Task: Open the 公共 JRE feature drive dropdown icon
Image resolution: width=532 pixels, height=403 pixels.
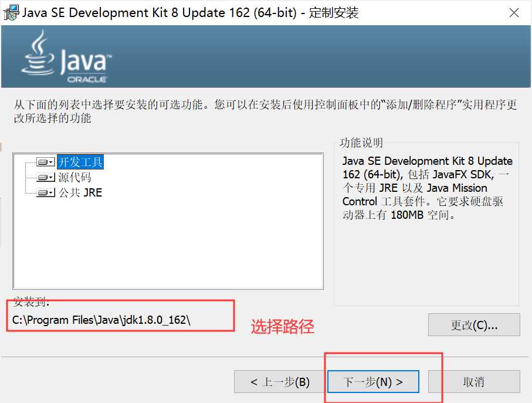Action: coord(46,192)
